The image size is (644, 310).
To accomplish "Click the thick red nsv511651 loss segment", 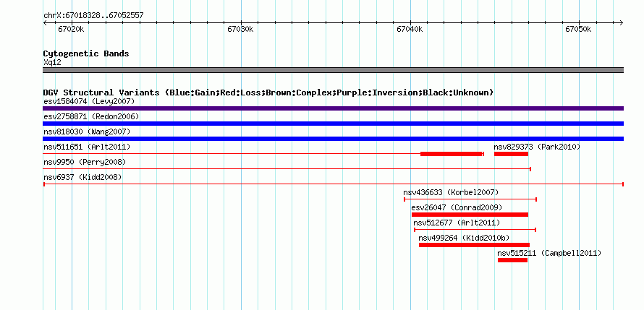I will tap(451, 154).
